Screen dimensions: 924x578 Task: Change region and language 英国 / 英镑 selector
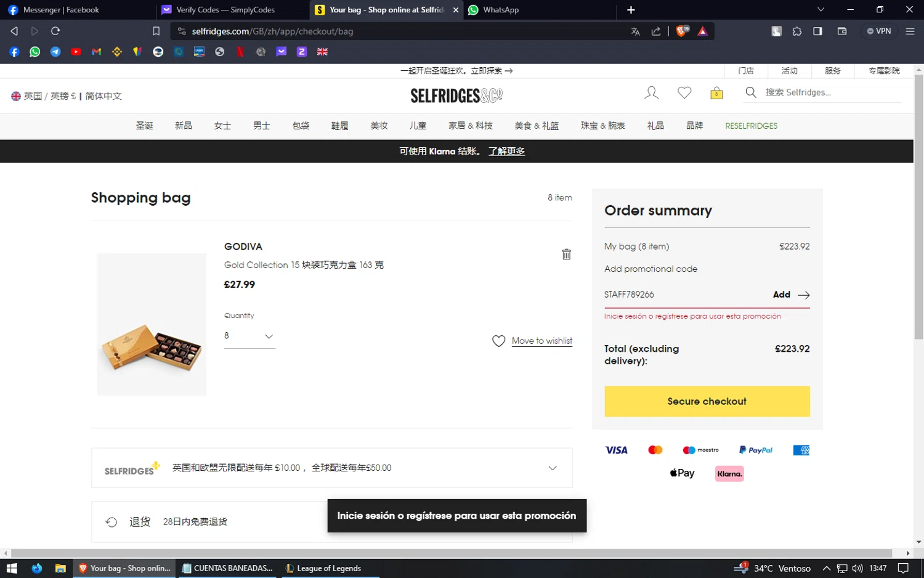click(67, 96)
